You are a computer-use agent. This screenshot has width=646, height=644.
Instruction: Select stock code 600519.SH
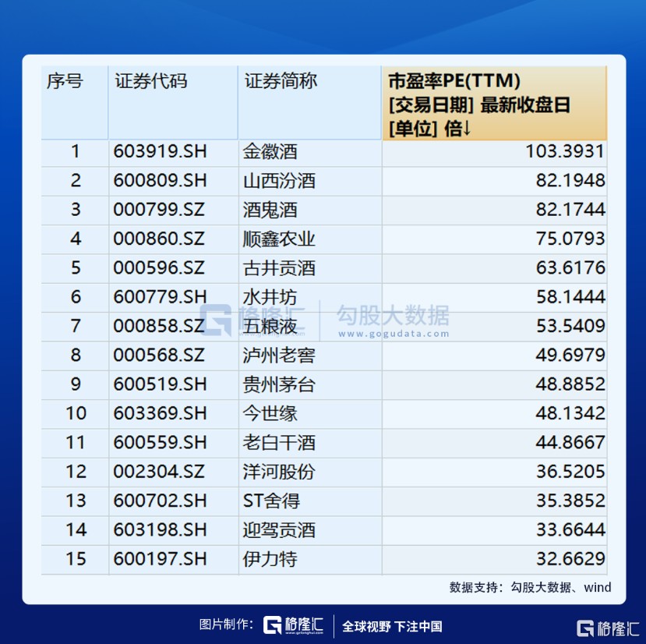point(160,384)
